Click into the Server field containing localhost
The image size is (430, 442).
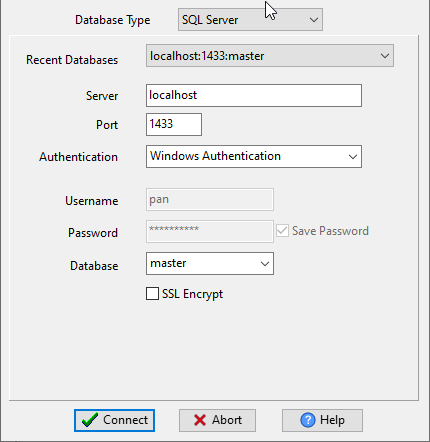pyautogui.click(x=254, y=95)
